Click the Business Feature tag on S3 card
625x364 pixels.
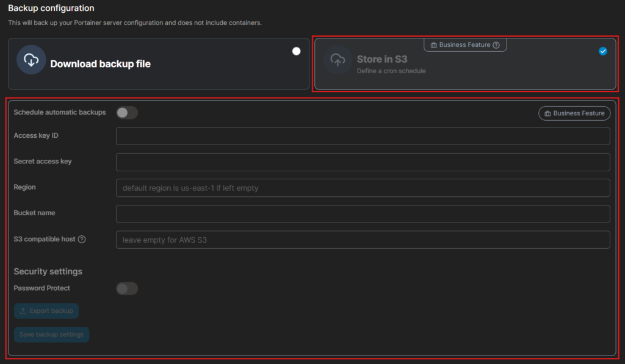[x=465, y=45]
